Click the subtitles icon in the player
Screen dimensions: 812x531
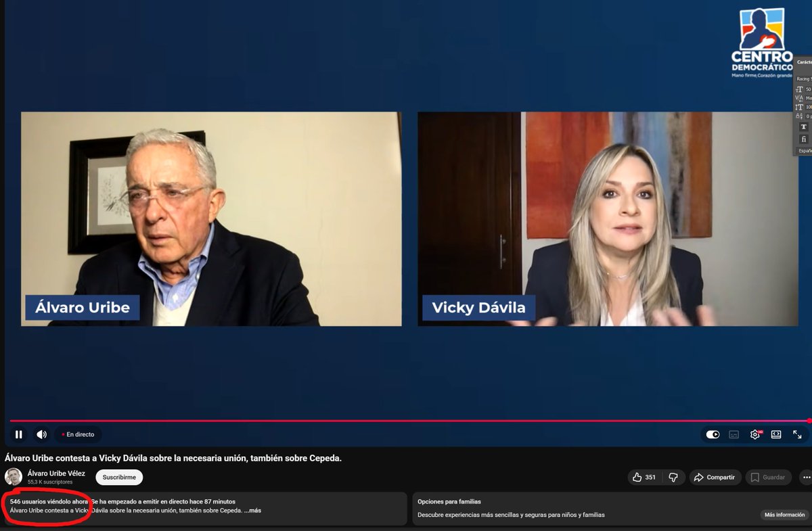(734, 434)
